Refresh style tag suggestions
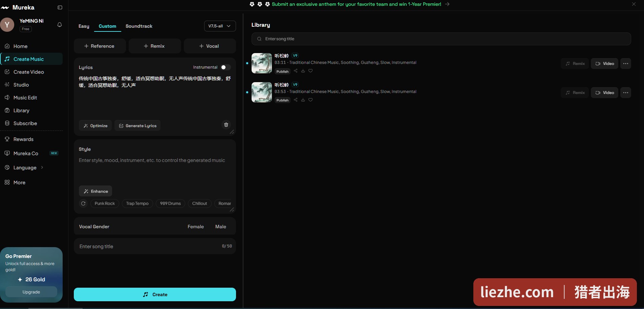Viewport: 644px width, 309px height. pyautogui.click(x=83, y=204)
